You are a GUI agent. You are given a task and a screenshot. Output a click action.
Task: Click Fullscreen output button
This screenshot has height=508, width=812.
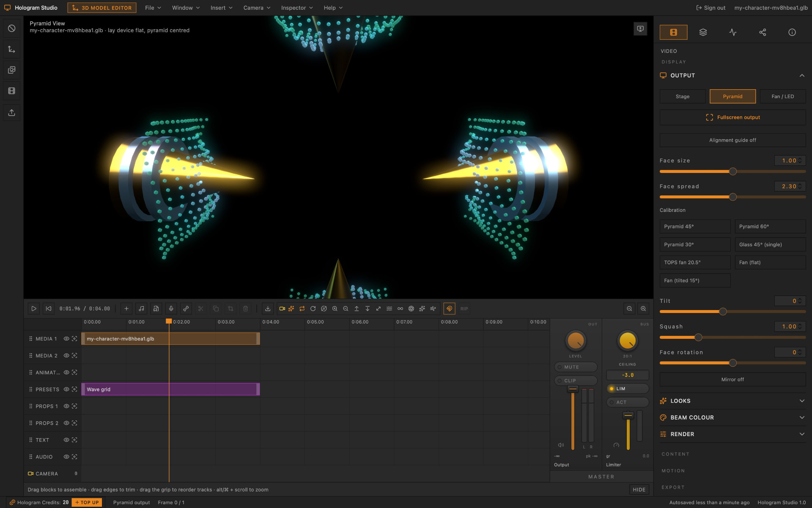(732, 118)
